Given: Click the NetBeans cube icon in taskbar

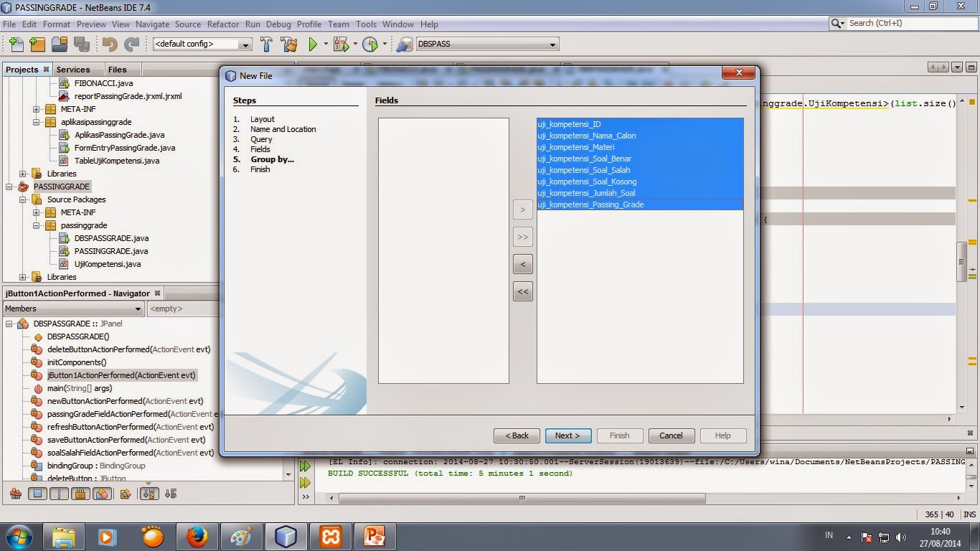Looking at the screenshot, I should [286, 536].
